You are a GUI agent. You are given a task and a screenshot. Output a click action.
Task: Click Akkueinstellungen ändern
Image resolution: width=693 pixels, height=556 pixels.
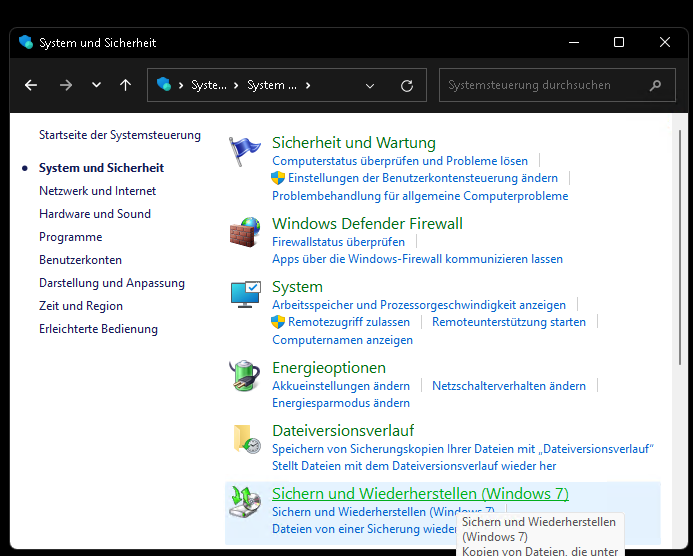point(341,386)
